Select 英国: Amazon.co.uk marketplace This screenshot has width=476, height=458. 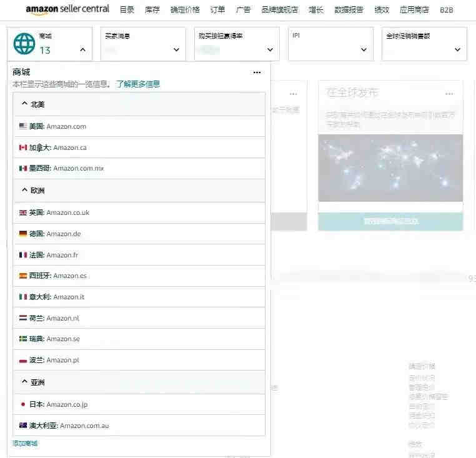pos(139,212)
